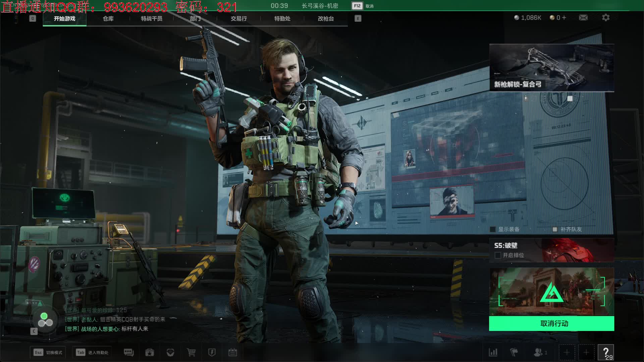Click the 取消行动 cancel button
Image resolution: width=644 pixels, height=362 pixels.
[x=552, y=323]
